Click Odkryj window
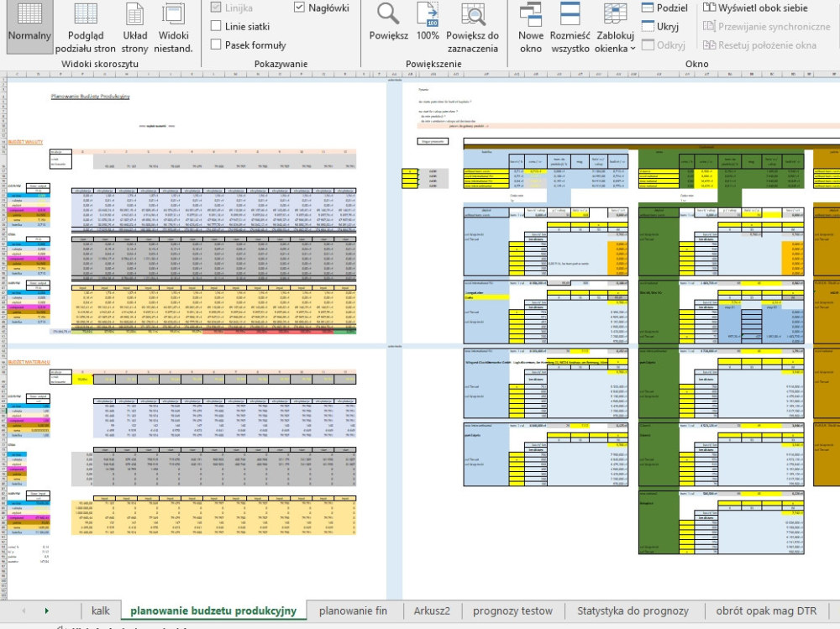The height and width of the screenshot is (629, 840). [x=664, y=45]
